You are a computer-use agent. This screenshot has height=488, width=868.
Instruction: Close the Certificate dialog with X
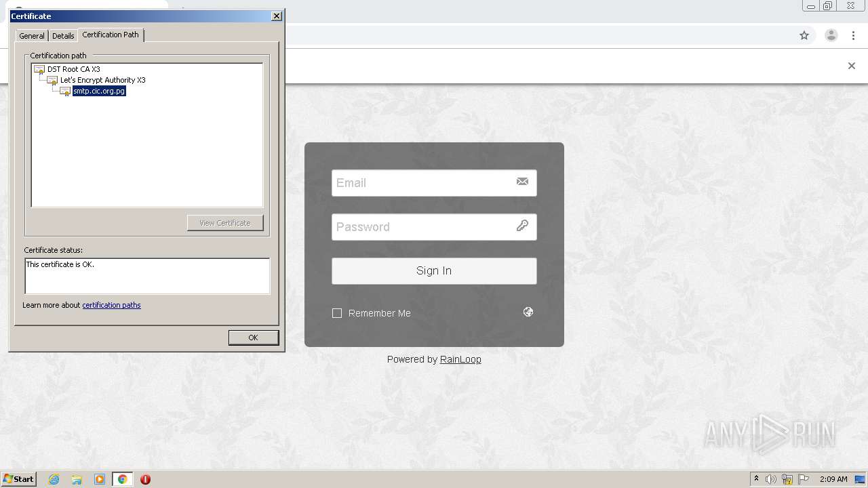click(x=276, y=16)
